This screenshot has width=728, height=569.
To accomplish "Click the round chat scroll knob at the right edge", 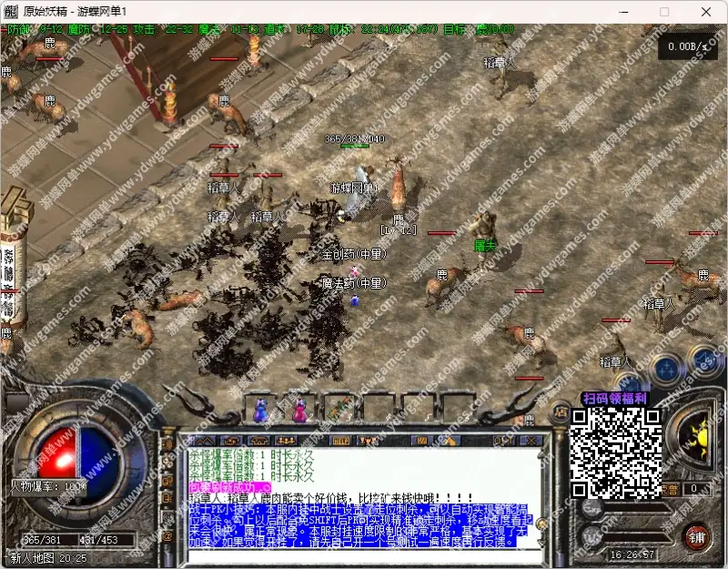I will coord(541,524).
